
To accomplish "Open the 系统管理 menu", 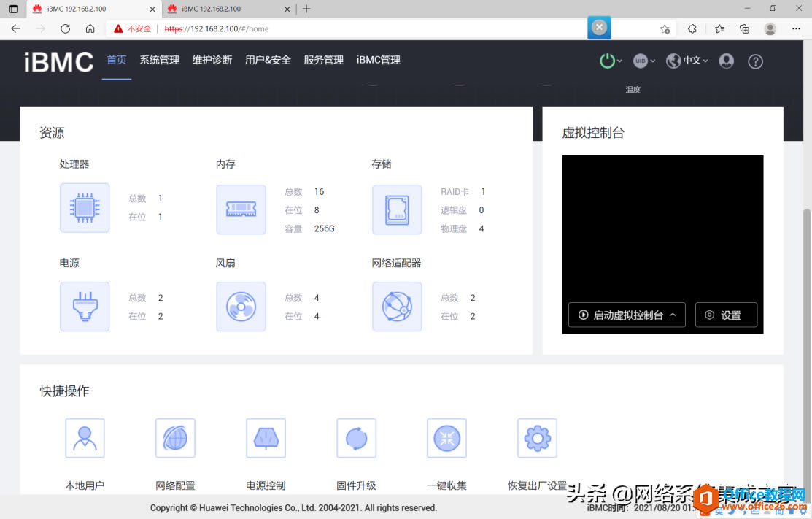I will [160, 60].
